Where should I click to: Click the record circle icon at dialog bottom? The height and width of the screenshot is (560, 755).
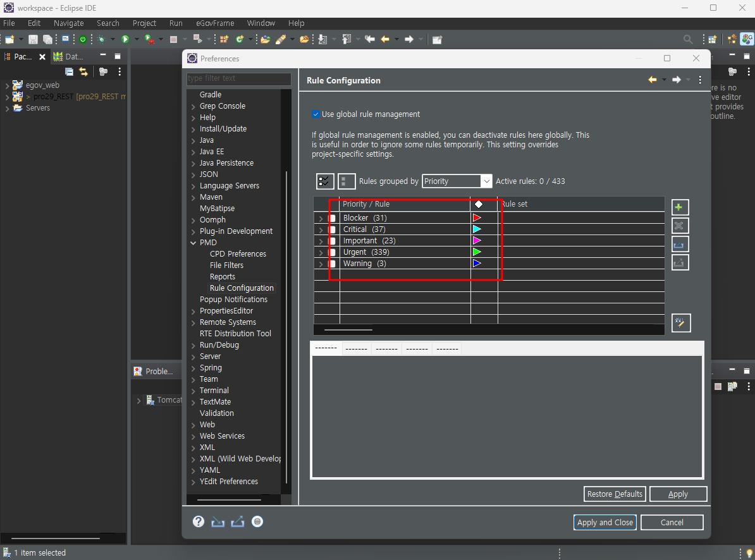[x=257, y=521]
